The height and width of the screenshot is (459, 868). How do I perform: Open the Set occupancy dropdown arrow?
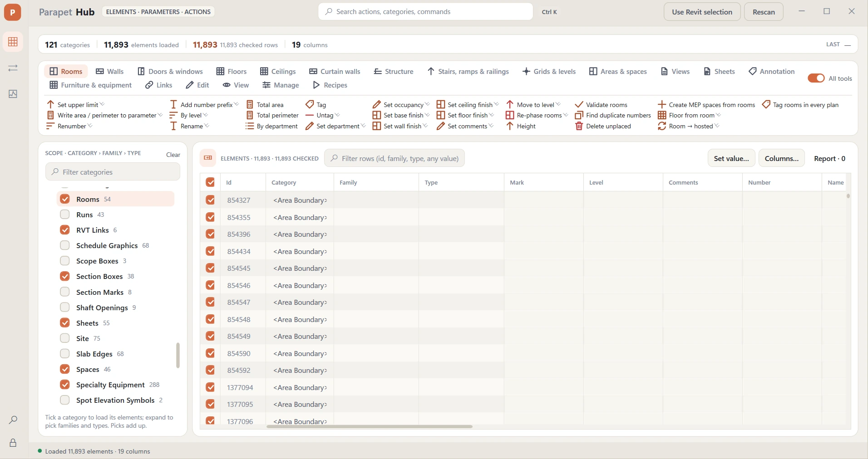(x=427, y=104)
